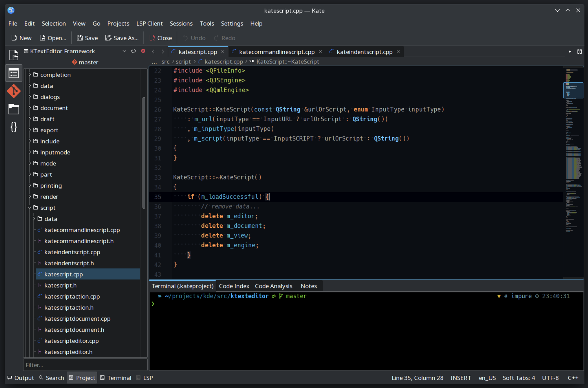The image size is (588, 388).
Task: Click the master branch button
Action: [x=85, y=62]
